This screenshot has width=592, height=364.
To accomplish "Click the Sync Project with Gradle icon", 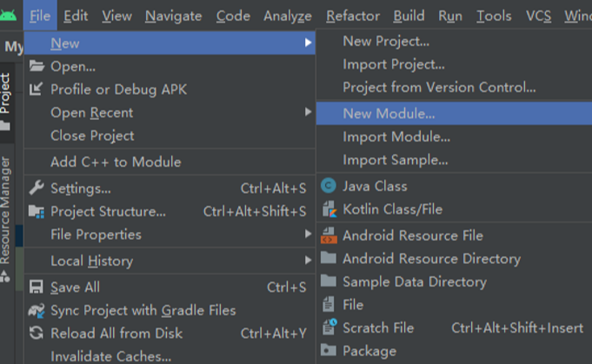I will (36, 310).
